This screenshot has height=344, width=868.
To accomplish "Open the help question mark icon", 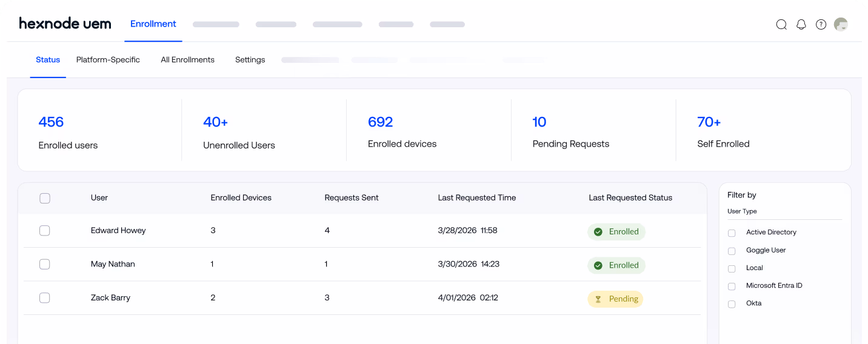I will coord(821,24).
